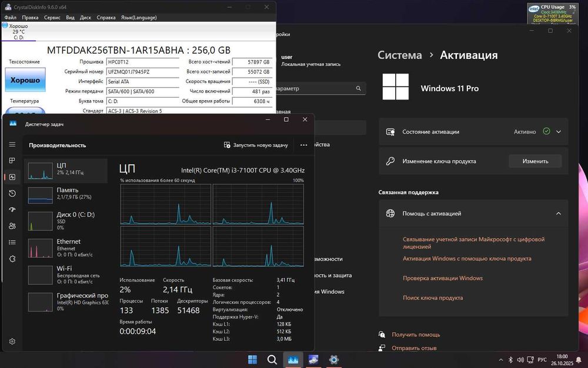Open 'Проверка активации Windows' link
Screen dimensions: 588x368
coord(443,279)
